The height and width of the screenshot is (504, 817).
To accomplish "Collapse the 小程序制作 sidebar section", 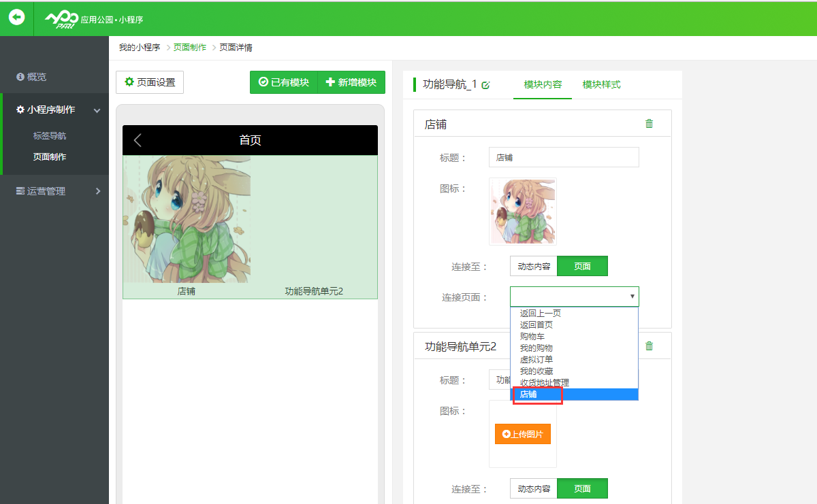I will 97,110.
